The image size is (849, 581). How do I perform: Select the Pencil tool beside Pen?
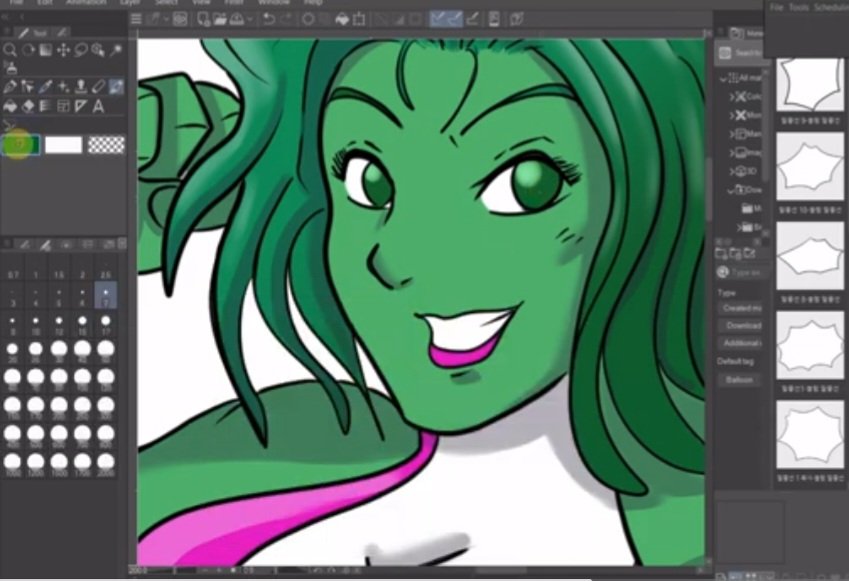28,87
